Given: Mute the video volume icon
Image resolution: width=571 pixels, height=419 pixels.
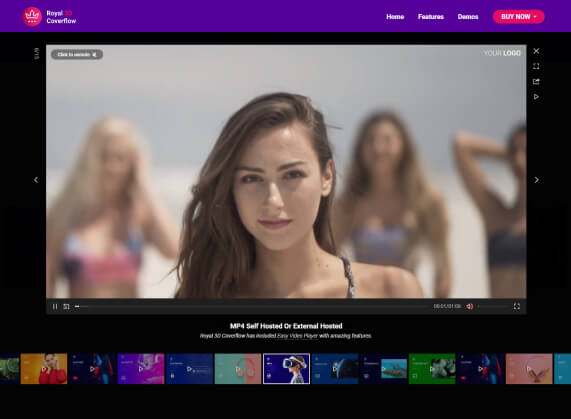Looking at the screenshot, I should click(x=470, y=307).
